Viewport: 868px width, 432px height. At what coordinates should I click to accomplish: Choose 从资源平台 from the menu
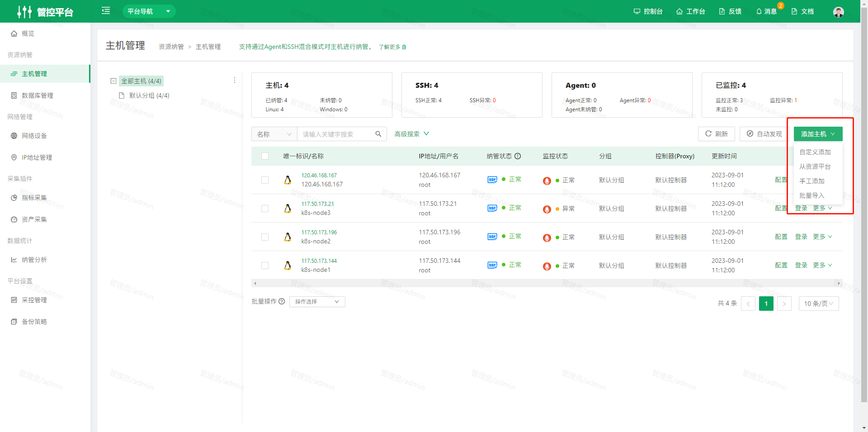[x=817, y=166]
